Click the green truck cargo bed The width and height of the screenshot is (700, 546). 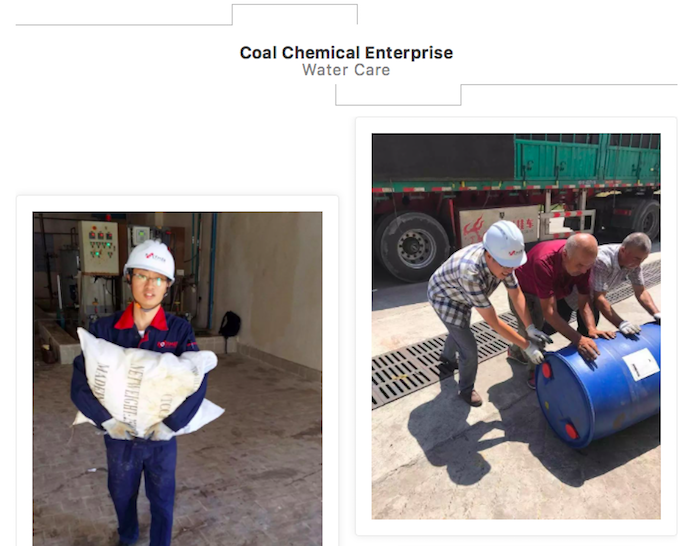pyautogui.click(x=587, y=159)
